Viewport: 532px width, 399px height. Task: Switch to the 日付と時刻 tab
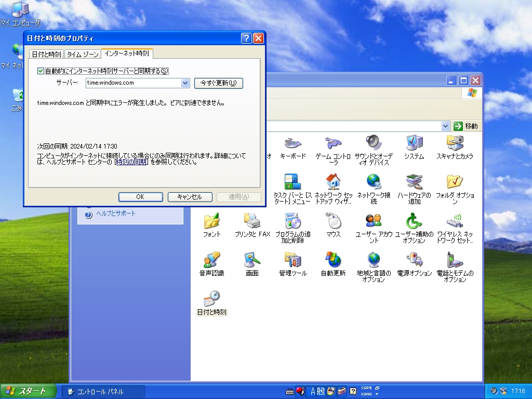[x=46, y=54]
